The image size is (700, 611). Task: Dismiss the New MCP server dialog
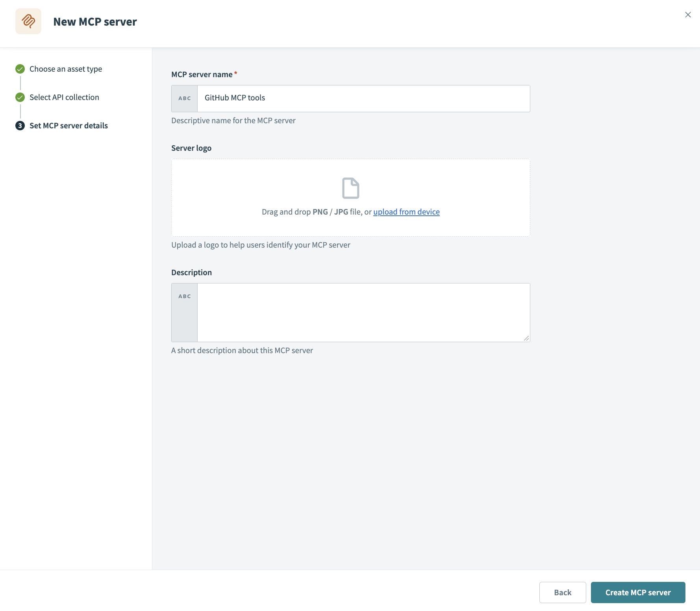tap(688, 15)
